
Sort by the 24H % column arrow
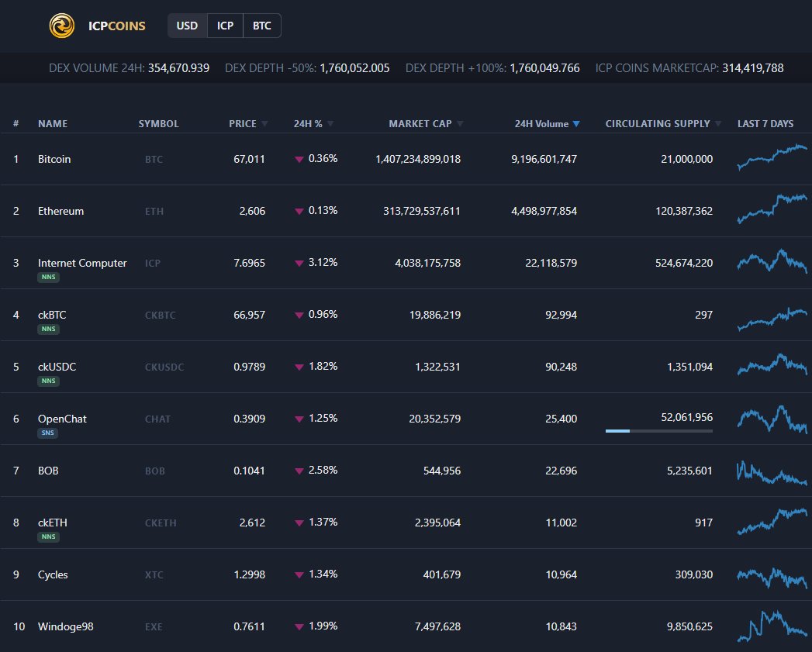tap(330, 124)
